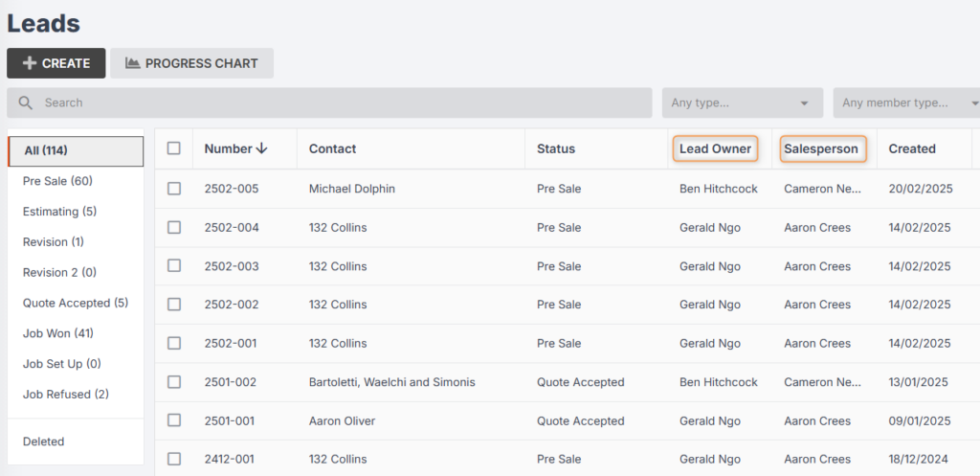Select the Quote Accepted (5) filter

point(75,303)
